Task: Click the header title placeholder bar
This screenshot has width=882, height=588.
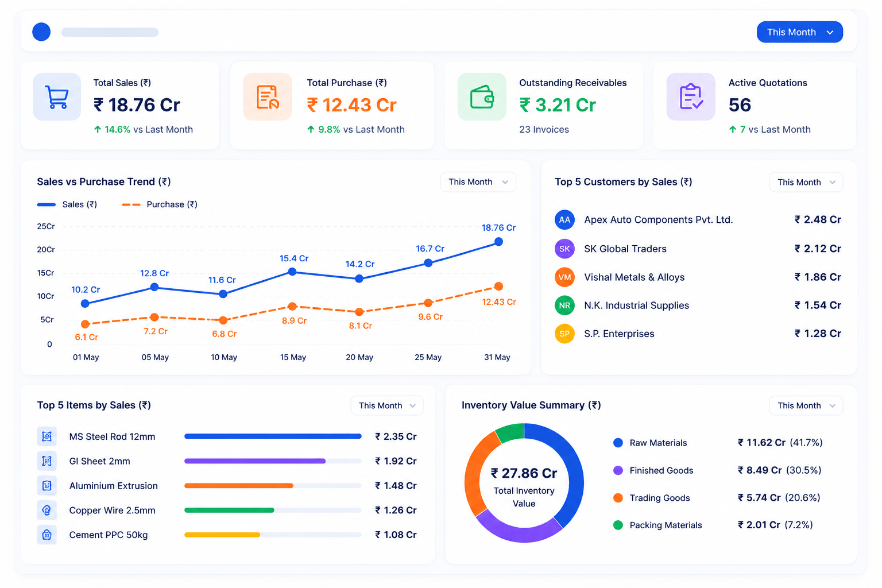Action: click(110, 32)
